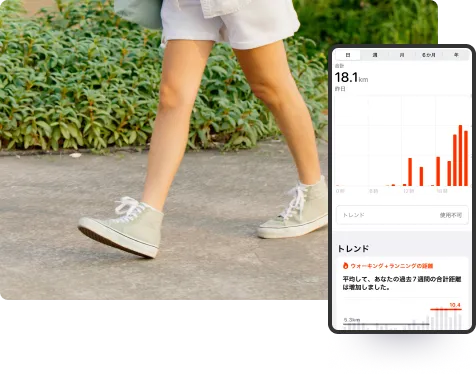Image resolution: width=476 pixels, height=374 pixels.
Task: Click the 12時 label on the chart axis
Action: 409,191
